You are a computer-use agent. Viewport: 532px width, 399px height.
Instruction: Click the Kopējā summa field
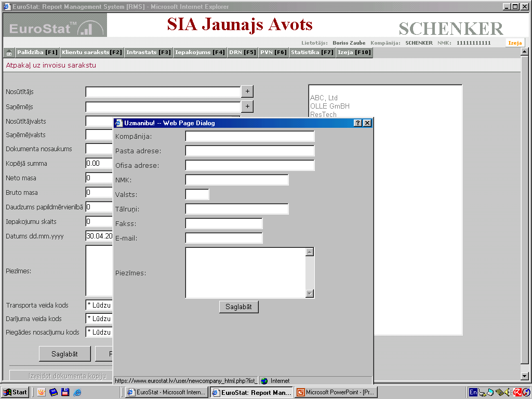coord(99,163)
